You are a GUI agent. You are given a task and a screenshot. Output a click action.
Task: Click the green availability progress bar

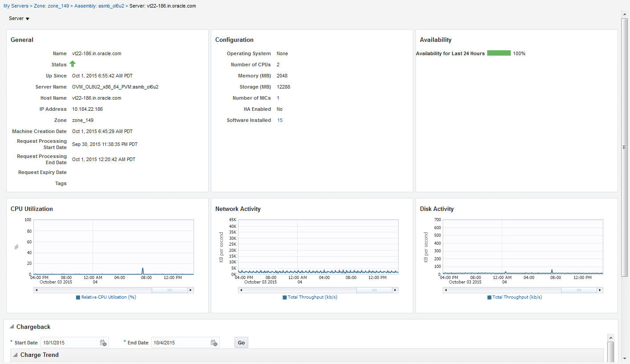pos(499,53)
